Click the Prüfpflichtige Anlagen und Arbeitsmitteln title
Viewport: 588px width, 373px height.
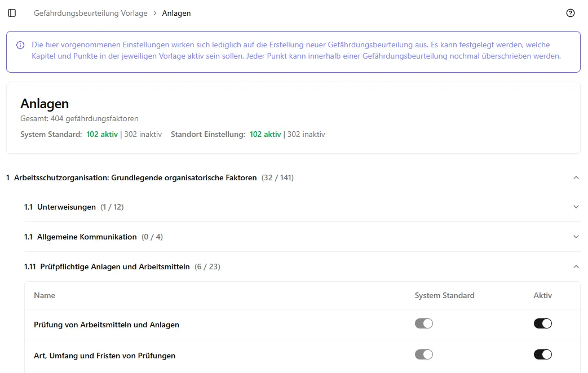pos(114,267)
